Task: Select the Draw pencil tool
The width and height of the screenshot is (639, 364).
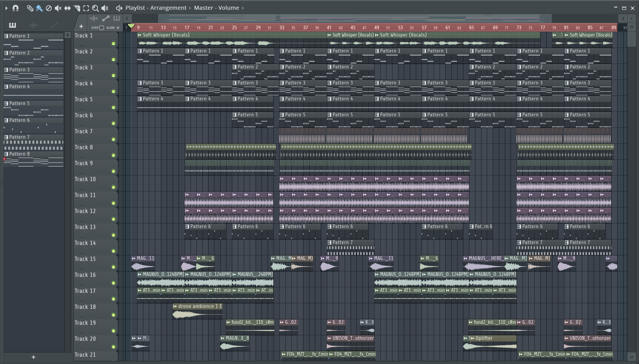Action: point(30,8)
